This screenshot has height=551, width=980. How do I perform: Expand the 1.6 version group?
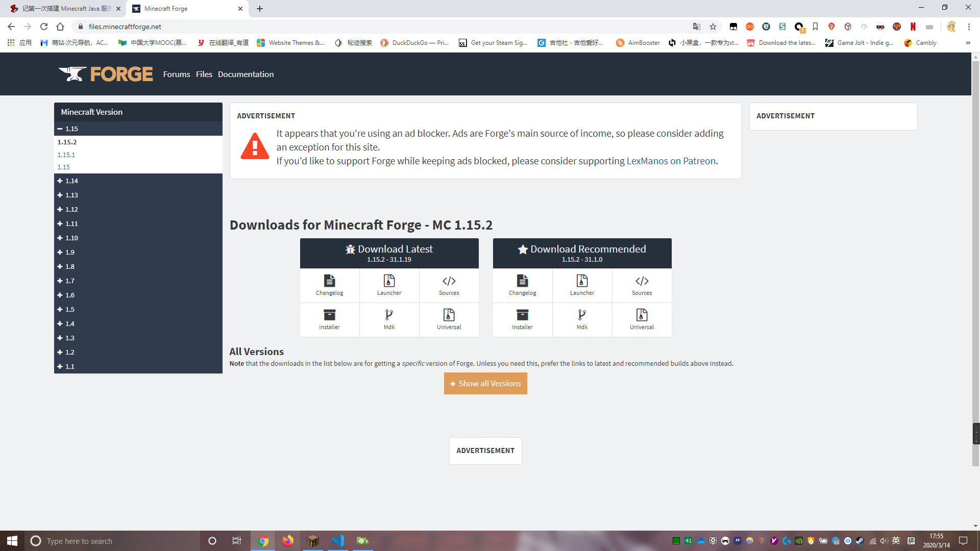click(x=138, y=295)
